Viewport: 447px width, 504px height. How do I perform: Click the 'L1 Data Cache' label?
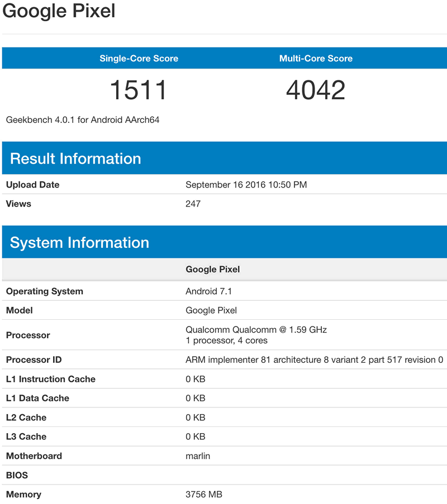[37, 399]
